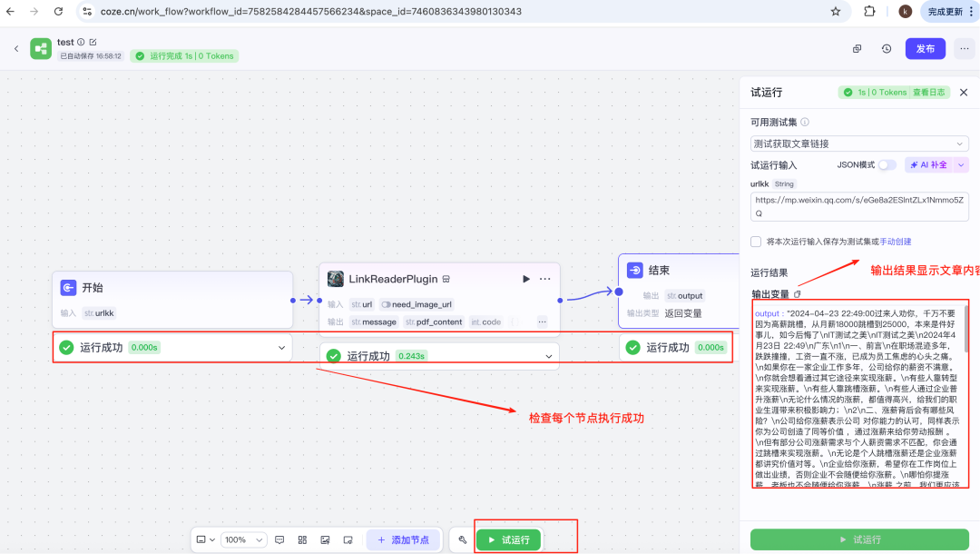The image size is (980, 554).
Task: Select the end node title
Action: [659, 270]
